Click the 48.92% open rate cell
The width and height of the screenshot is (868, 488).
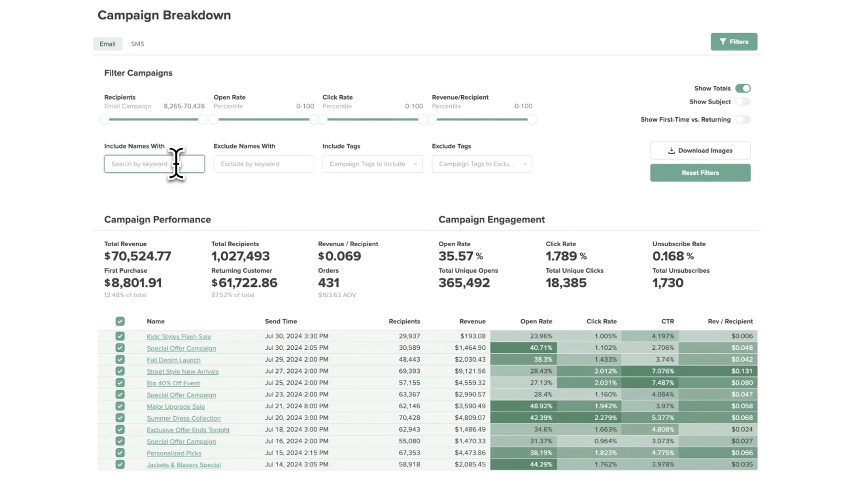(x=524, y=406)
